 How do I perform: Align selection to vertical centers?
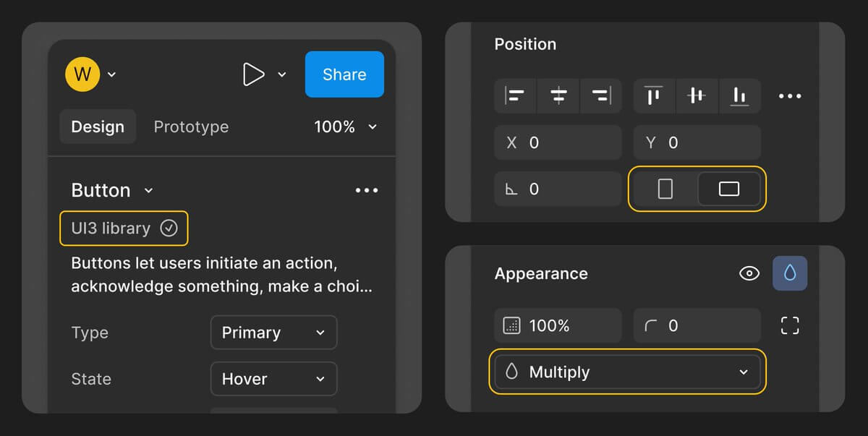[x=697, y=96]
